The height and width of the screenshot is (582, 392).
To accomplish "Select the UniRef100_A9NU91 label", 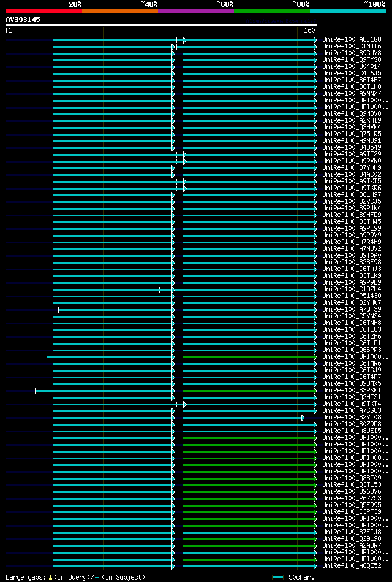I will click(x=352, y=140).
